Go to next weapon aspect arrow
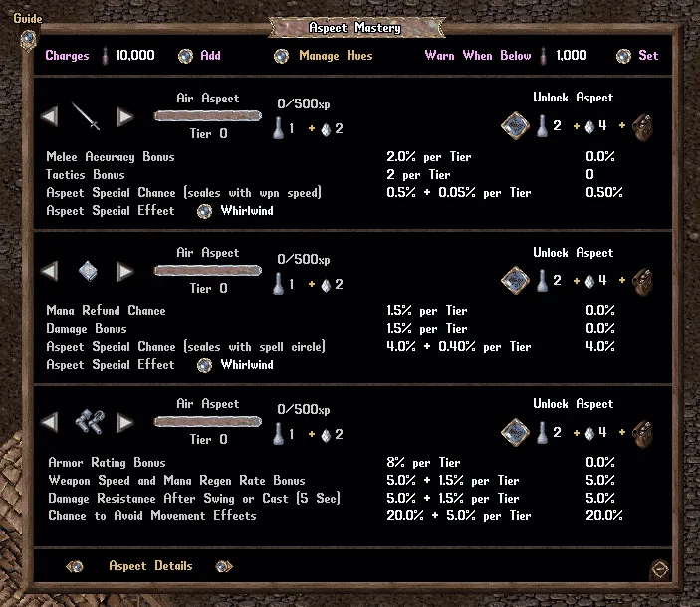 tap(125, 117)
